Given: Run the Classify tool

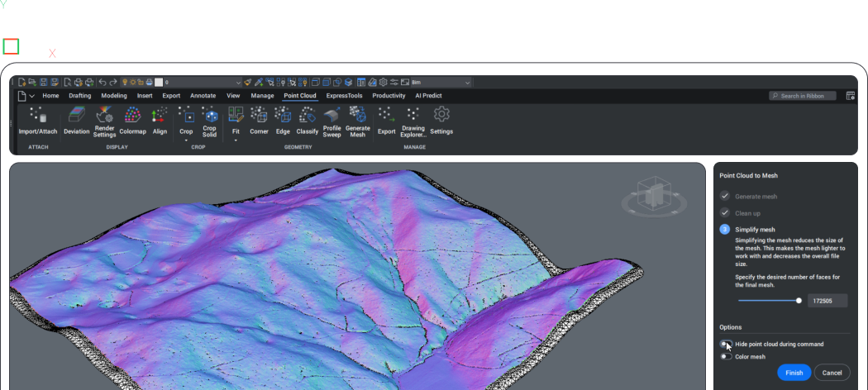Looking at the screenshot, I should point(308,121).
